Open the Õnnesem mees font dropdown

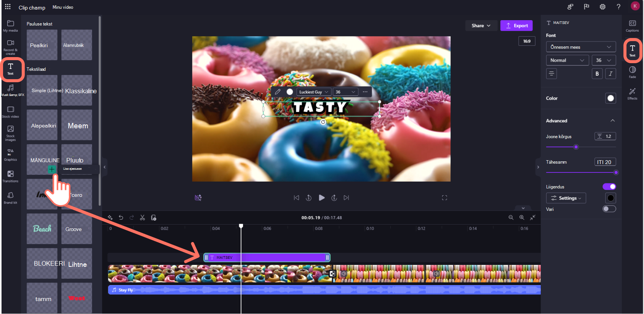pos(581,47)
